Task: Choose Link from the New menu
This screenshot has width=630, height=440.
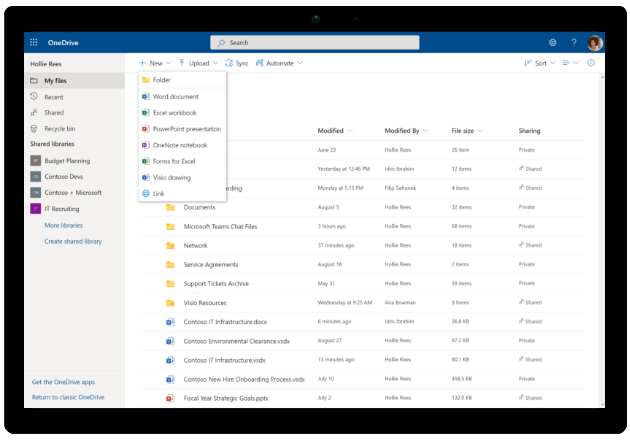Action: (x=182, y=193)
